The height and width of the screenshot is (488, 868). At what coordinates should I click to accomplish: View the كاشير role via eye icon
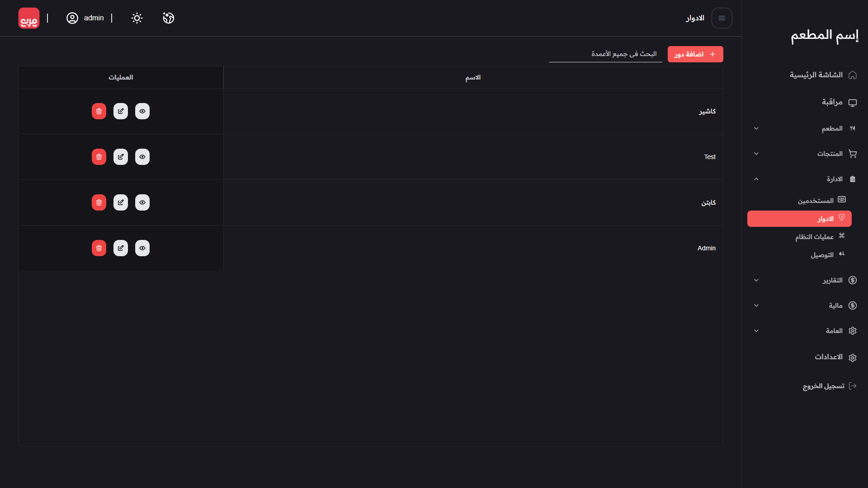coord(142,111)
